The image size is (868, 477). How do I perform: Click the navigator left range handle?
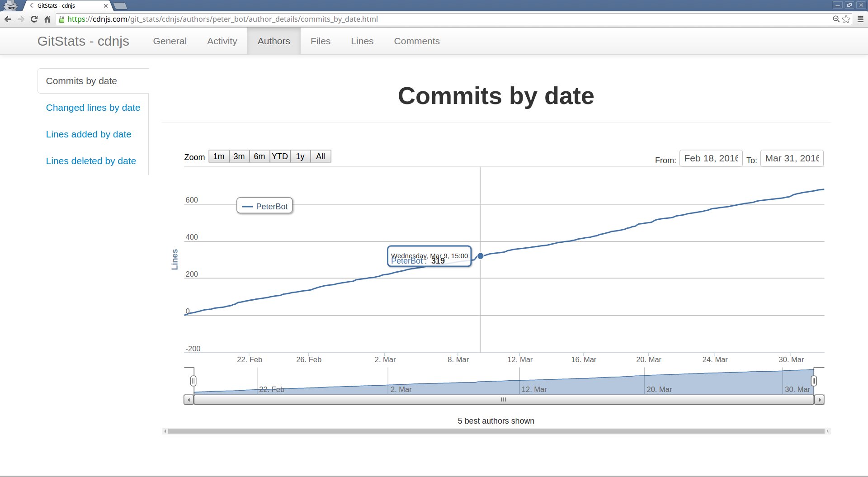(x=193, y=381)
